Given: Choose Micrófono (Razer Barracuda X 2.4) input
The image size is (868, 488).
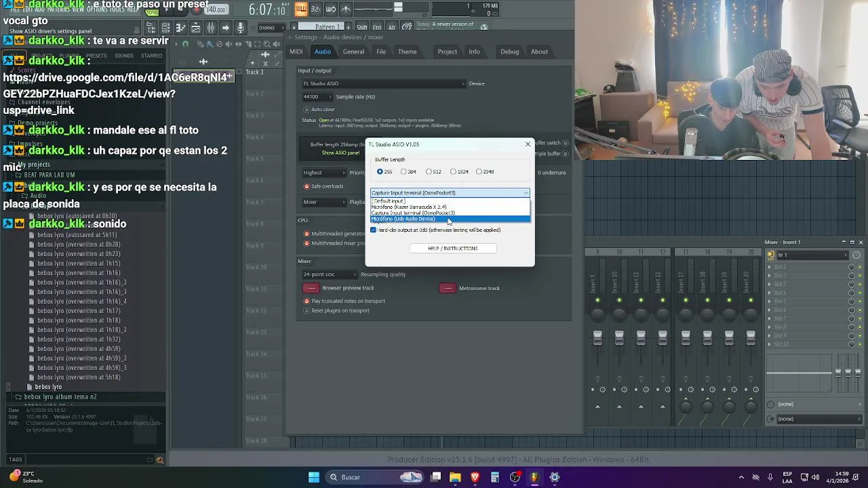Looking at the screenshot, I should [x=450, y=207].
